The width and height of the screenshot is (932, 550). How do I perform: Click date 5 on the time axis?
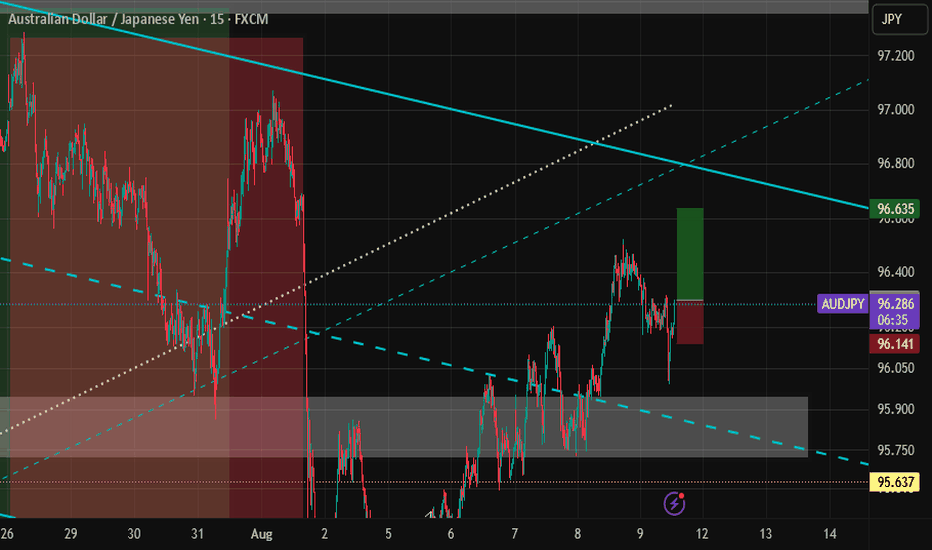pos(388,533)
